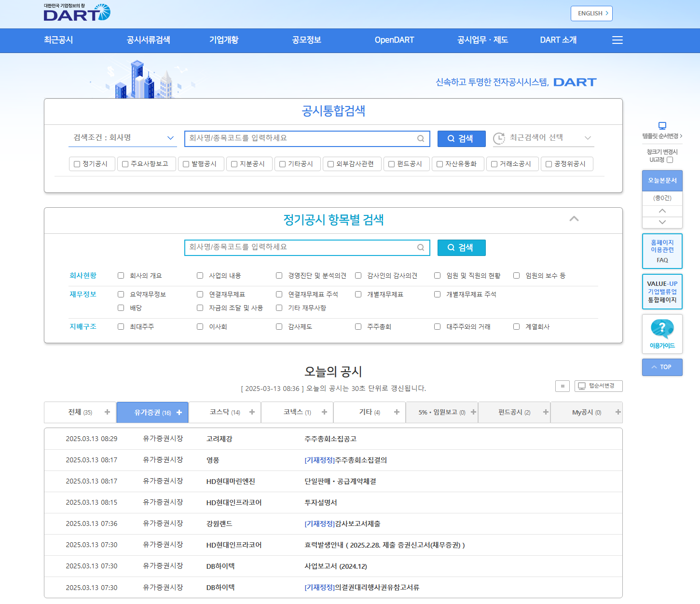This screenshot has width=700, height=604.
Task: Open 영풍 주주총회소집결의 correction report
Action: 345,460
